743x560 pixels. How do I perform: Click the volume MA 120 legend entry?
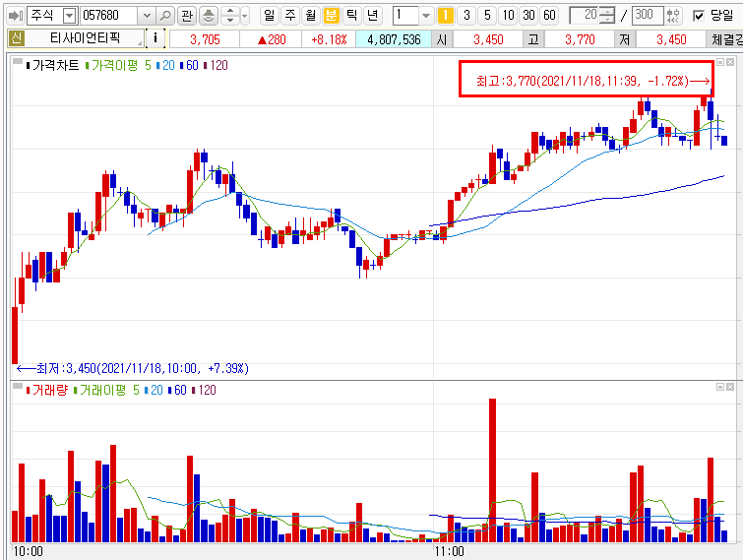click(207, 390)
